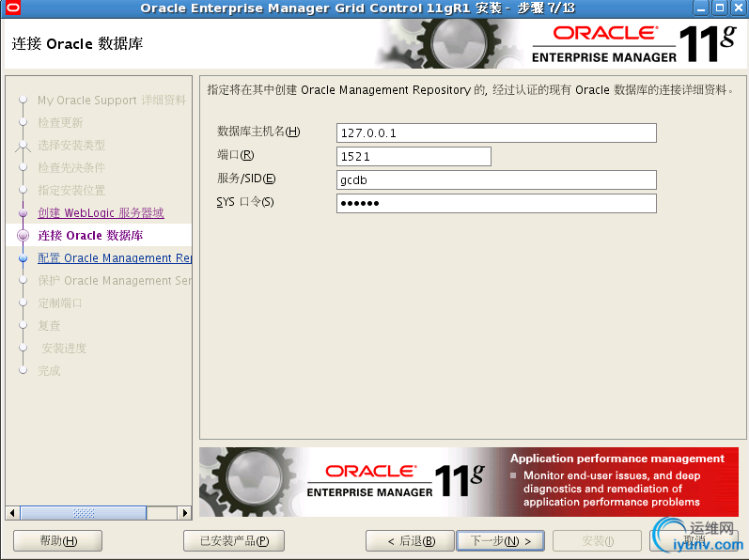
Task: Open the 已安装产品(P) installed products button
Action: [234, 541]
